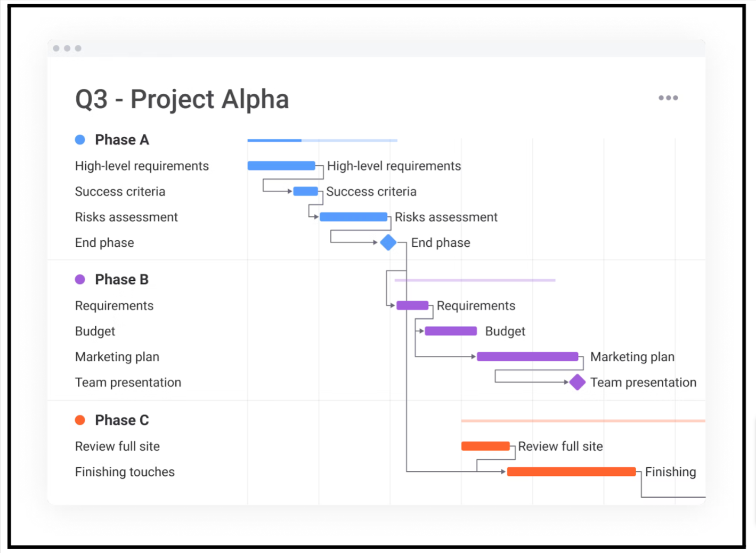The image size is (756, 553).
Task: Click the Success criteria task bar
Action: (305, 191)
